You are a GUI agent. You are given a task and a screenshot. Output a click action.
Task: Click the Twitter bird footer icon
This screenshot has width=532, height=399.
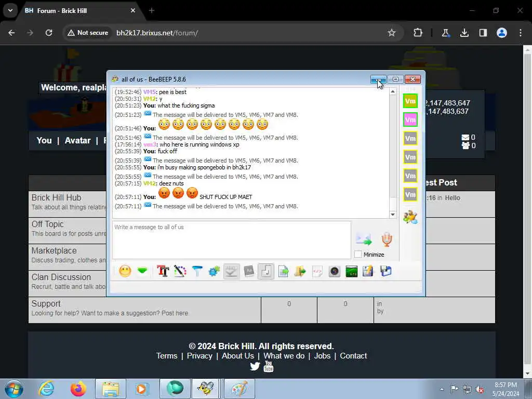pos(255,366)
